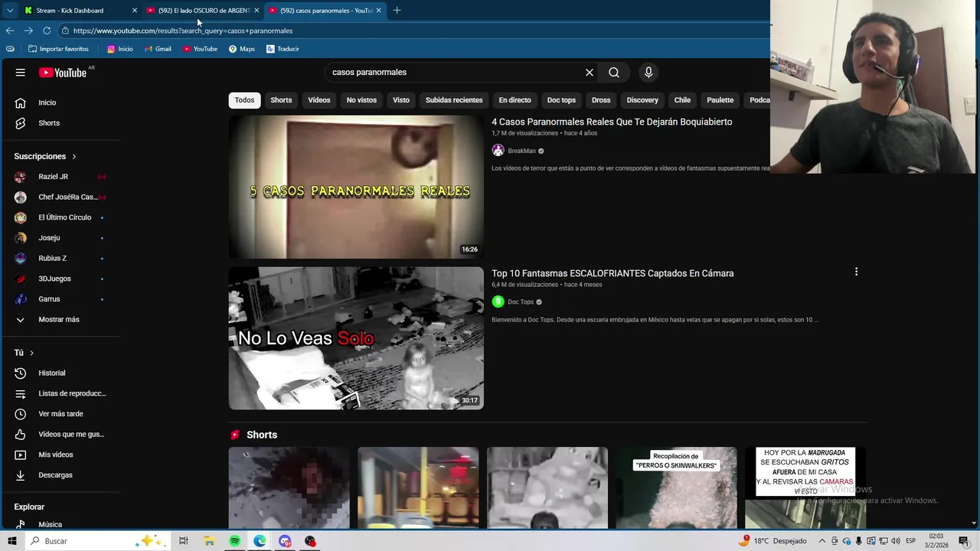980x551 pixels.
Task: Go back in browser history
Action: [x=10, y=31]
